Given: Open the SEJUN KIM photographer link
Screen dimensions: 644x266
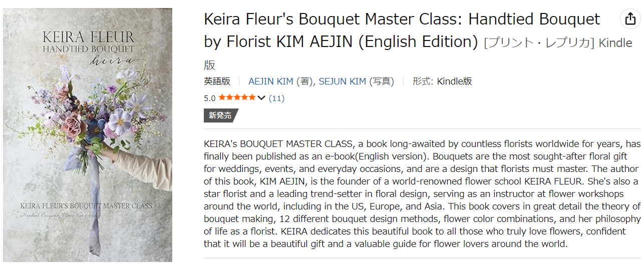Looking at the screenshot, I should click(342, 81).
